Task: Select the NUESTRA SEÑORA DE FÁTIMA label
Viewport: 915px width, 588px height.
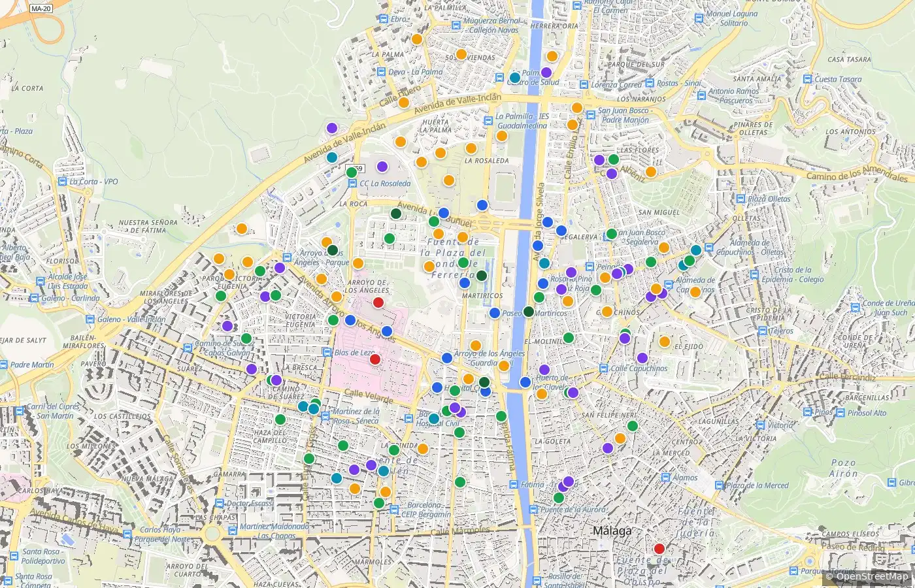Action: pos(148,226)
